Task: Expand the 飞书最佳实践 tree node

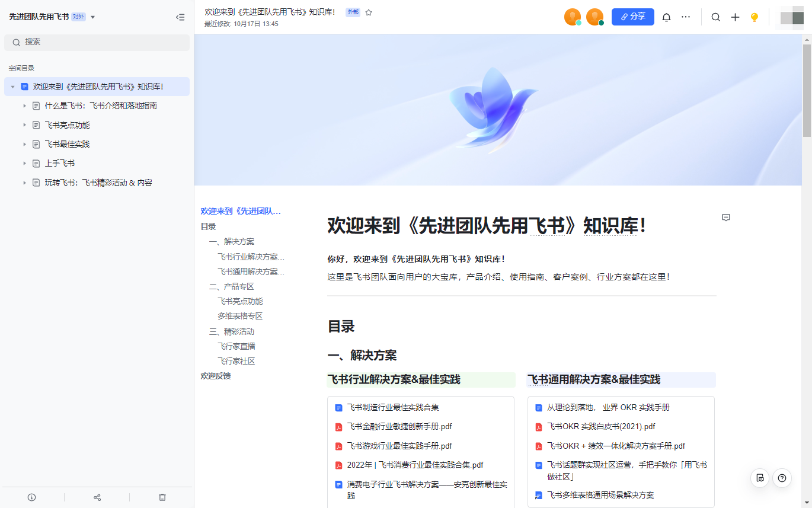Action: click(x=25, y=144)
